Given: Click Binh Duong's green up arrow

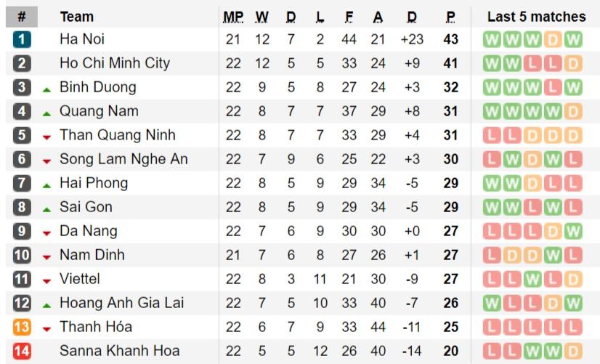Looking at the screenshot, I should point(46,89).
